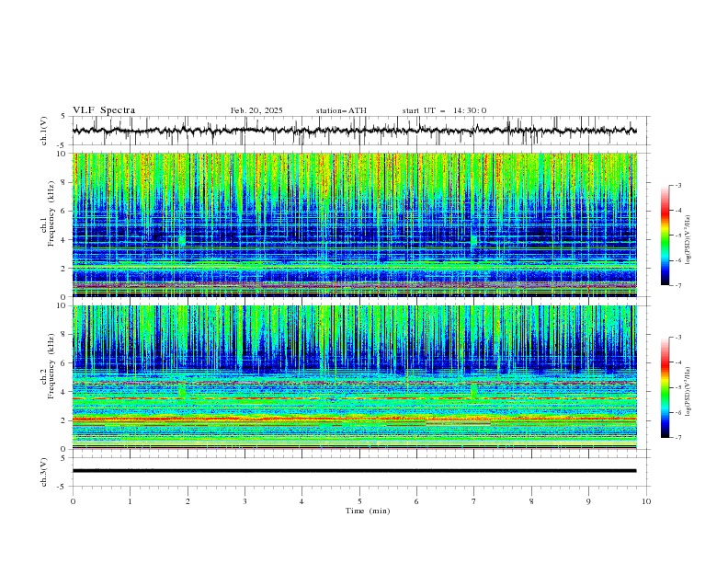
Task: Click time axis tick label "1"
Action: click(x=130, y=501)
